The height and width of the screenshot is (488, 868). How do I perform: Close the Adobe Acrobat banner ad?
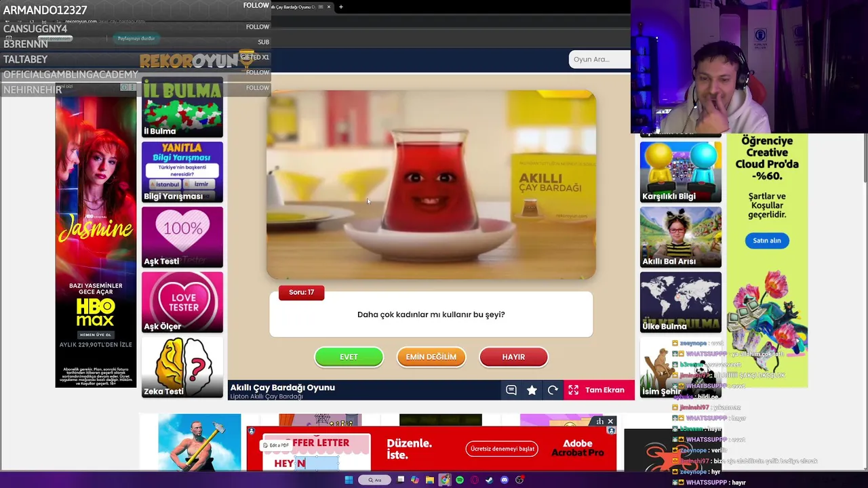610,422
